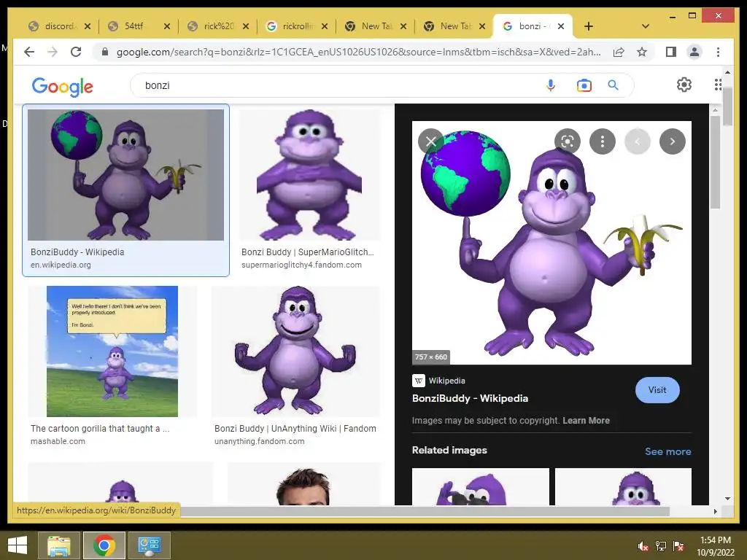This screenshot has width=747, height=560.
Task: Click the Google logo
Action: (63, 86)
